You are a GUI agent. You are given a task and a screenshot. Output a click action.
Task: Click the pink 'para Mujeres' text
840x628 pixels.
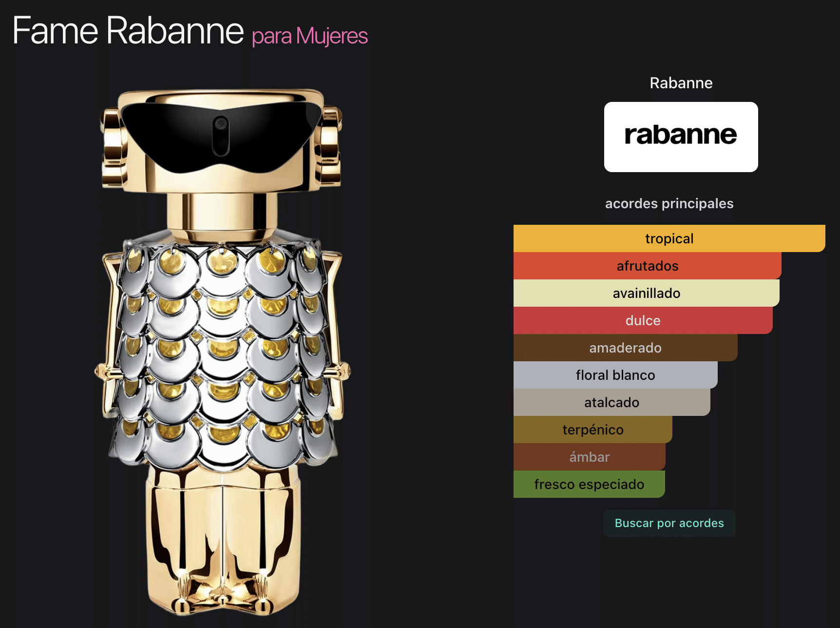(310, 36)
